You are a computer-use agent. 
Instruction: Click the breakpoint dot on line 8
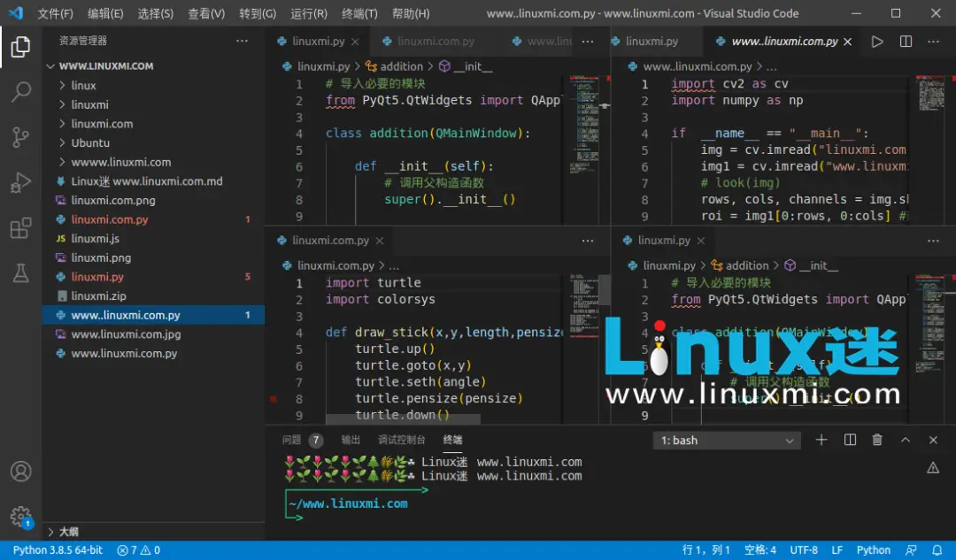tap(274, 399)
